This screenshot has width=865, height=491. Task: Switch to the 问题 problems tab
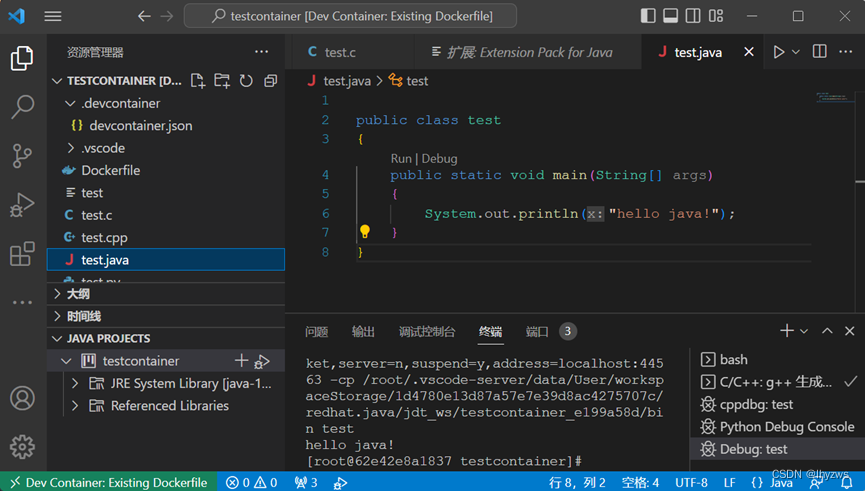click(x=317, y=332)
